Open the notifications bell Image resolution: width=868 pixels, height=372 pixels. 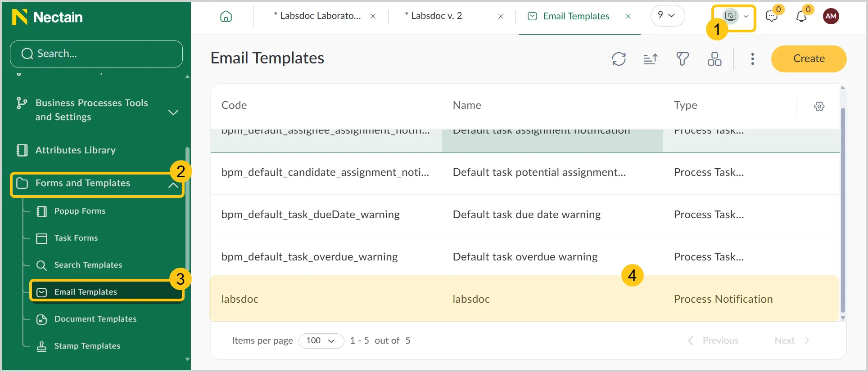[x=801, y=16]
